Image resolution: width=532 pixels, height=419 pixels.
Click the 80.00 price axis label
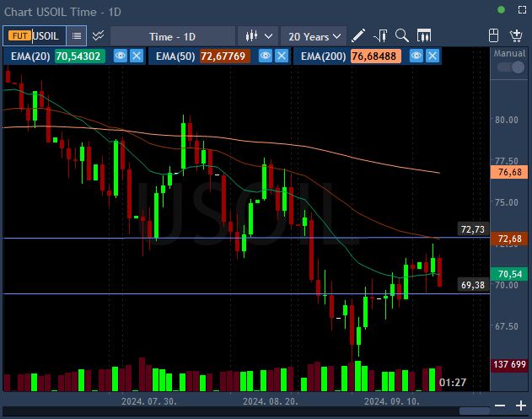point(507,120)
